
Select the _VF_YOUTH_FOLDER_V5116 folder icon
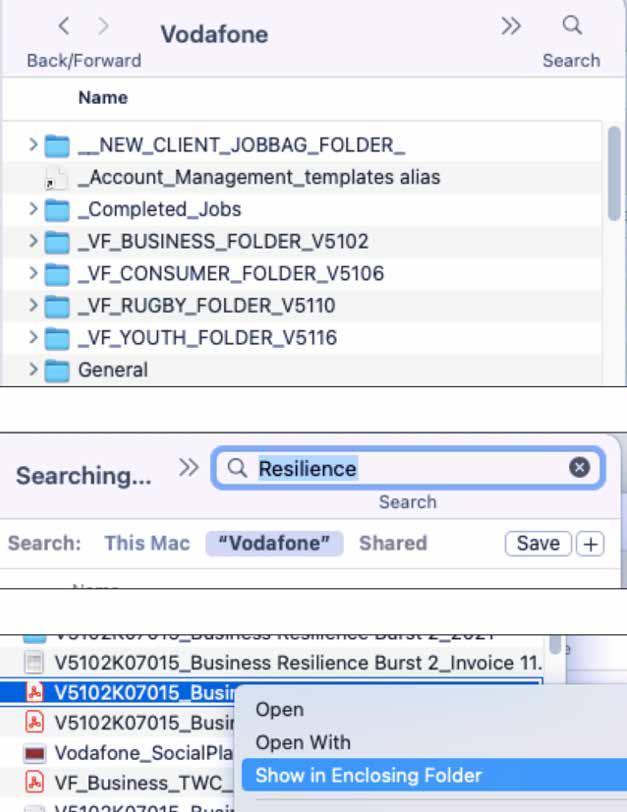(x=57, y=338)
